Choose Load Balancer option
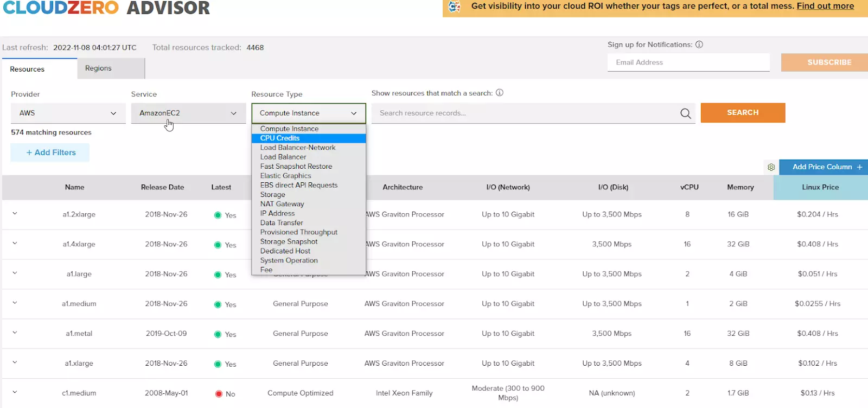 coord(309,157)
